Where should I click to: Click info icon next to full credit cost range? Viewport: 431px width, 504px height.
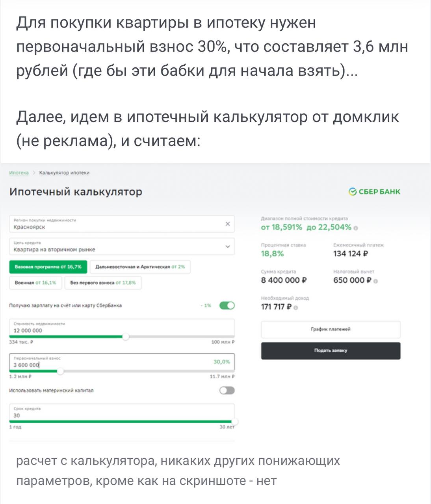point(356,228)
